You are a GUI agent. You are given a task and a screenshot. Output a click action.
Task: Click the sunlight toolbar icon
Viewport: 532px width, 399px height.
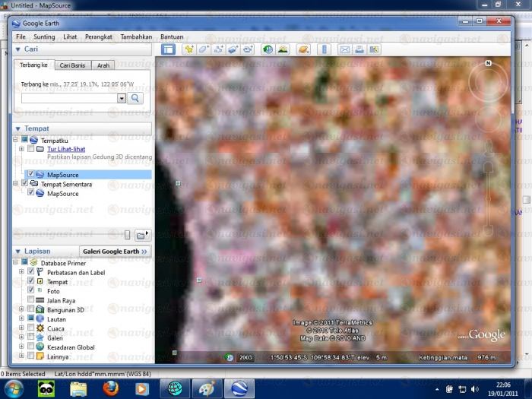click(x=283, y=49)
